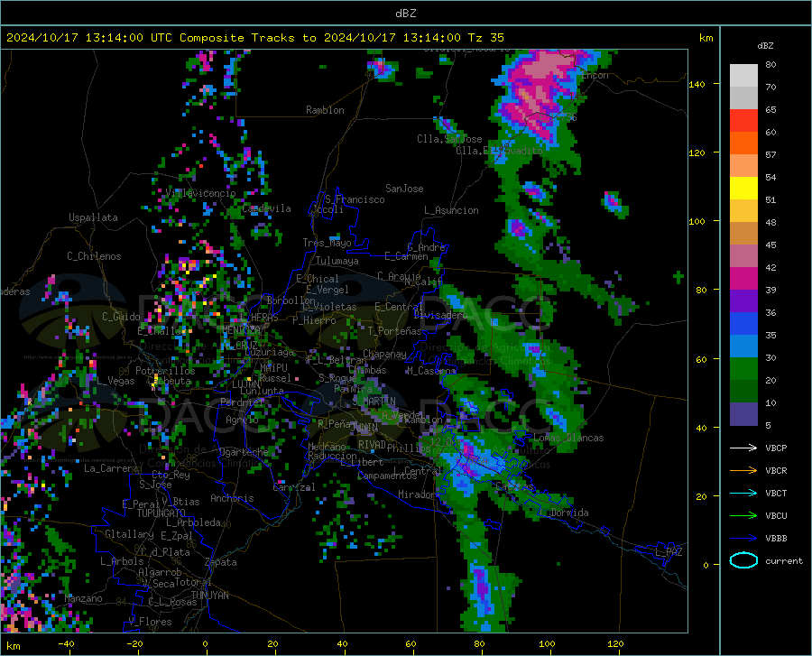Viewport: 812px width, 656px height.
Task: Click the 'C_Chilenos' map label
Action: [x=94, y=256]
